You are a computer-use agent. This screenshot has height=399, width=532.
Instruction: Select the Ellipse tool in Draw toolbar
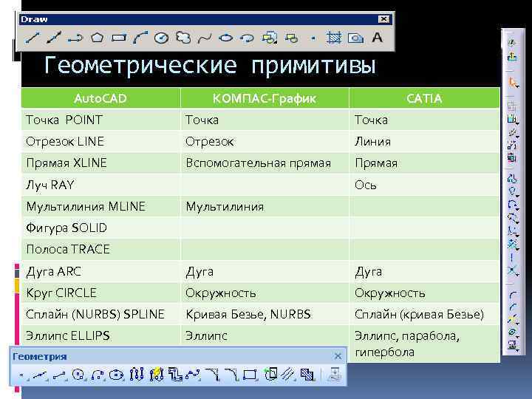click(225, 38)
